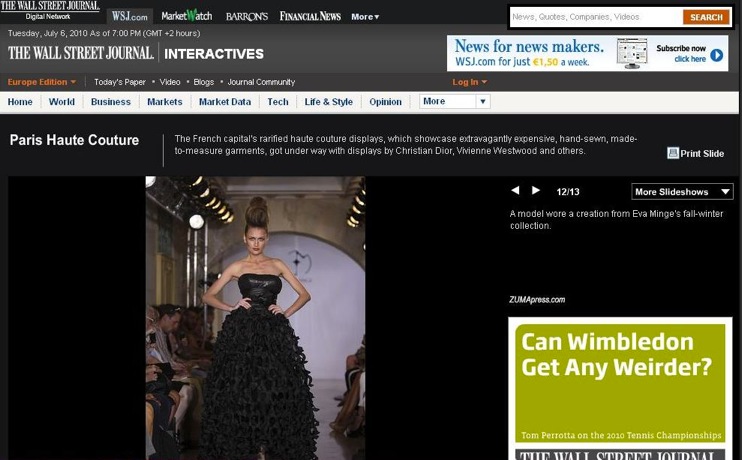Open the Journal Community link
The width and height of the screenshot is (742, 460).
click(261, 82)
